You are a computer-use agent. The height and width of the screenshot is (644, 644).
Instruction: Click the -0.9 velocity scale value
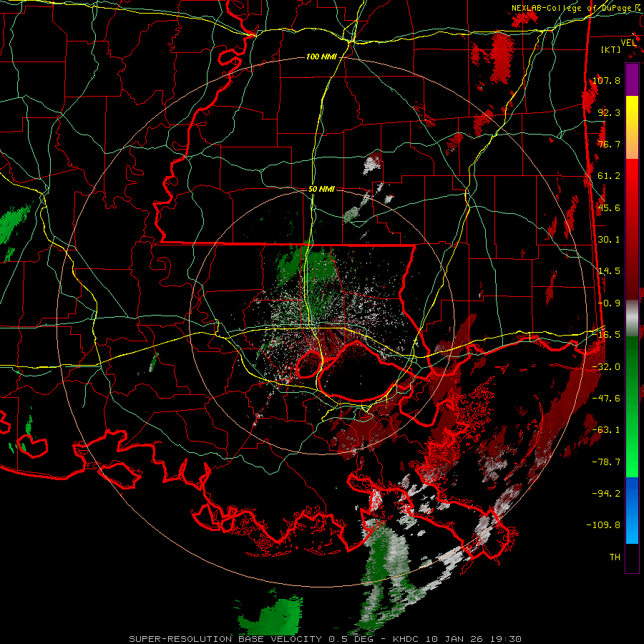click(x=609, y=303)
